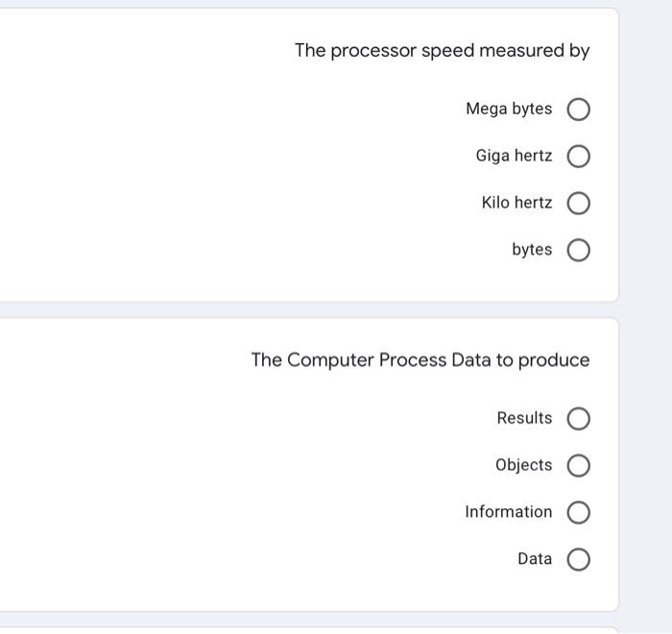Click the 'Objects' answer label text

point(523,465)
